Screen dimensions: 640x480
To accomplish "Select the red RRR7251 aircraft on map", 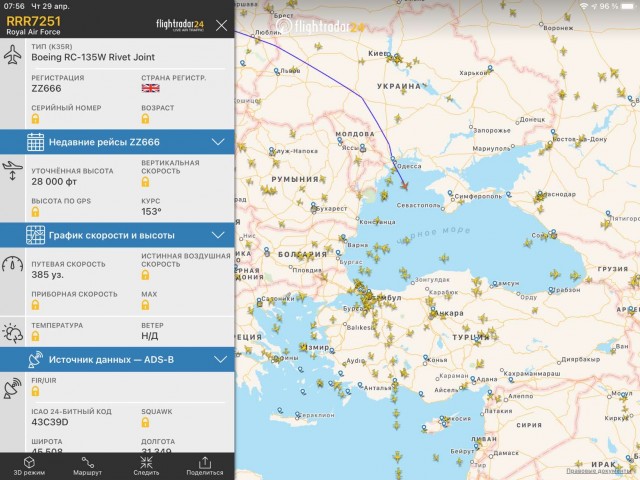I will point(404,186).
